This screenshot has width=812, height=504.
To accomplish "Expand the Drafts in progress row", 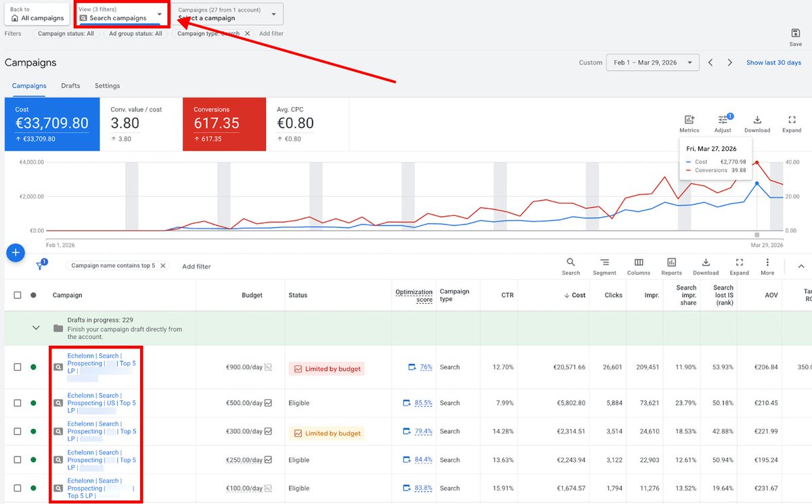I will click(x=36, y=327).
